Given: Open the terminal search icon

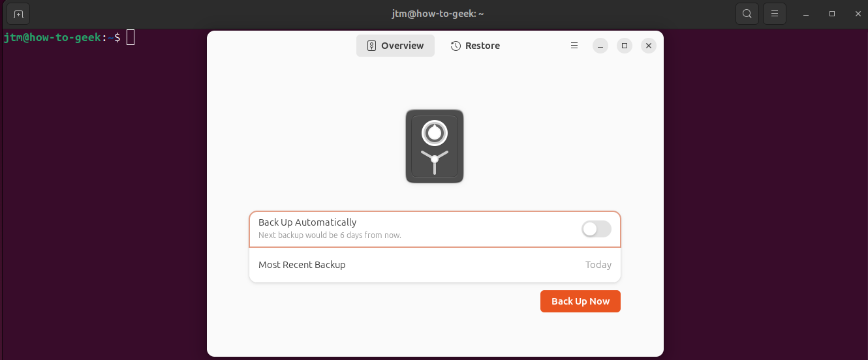Looking at the screenshot, I should tap(747, 14).
